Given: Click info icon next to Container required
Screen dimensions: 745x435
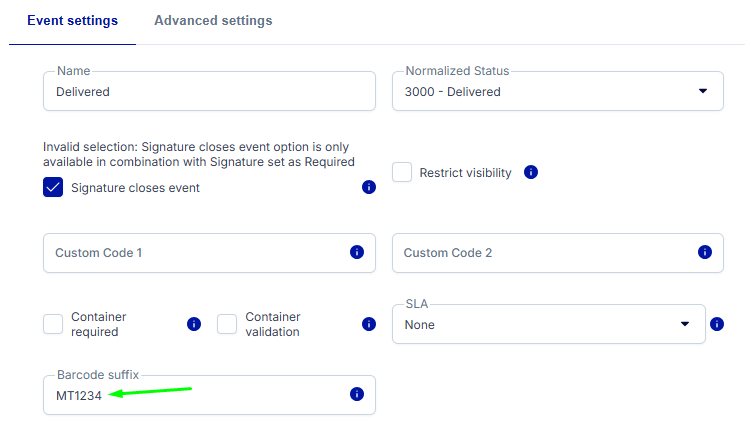Looking at the screenshot, I should (x=194, y=324).
